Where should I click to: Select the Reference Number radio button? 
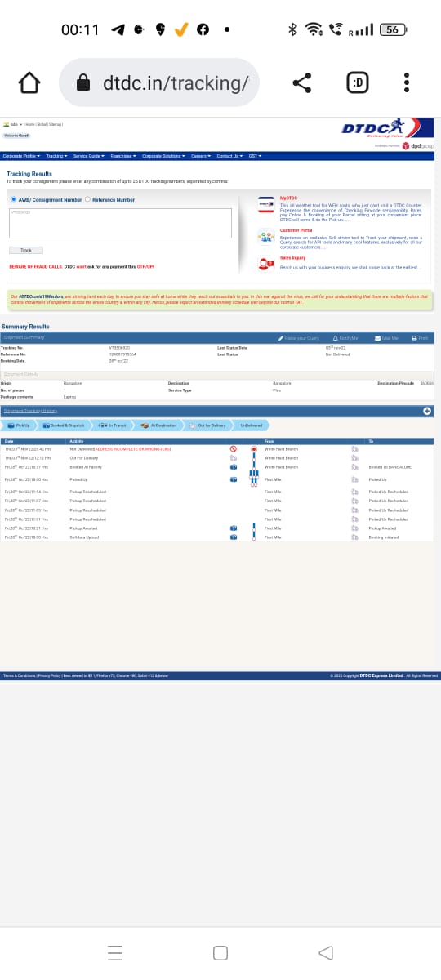(x=88, y=199)
